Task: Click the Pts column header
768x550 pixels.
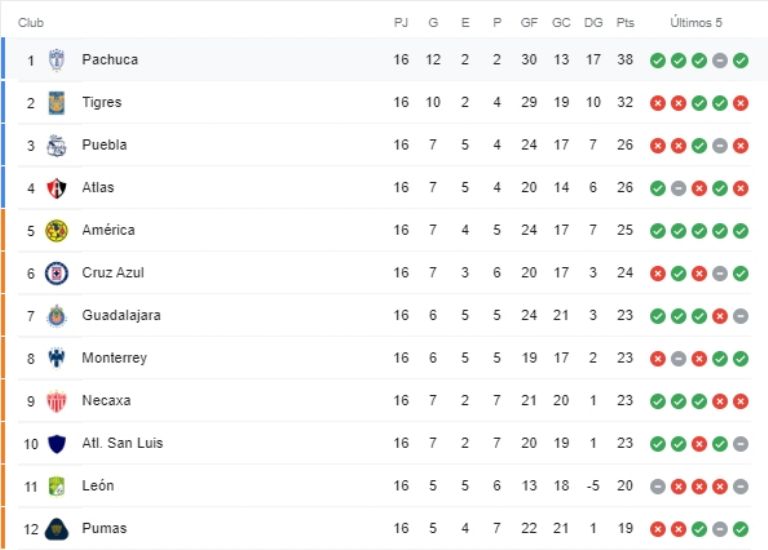Action: coord(626,23)
